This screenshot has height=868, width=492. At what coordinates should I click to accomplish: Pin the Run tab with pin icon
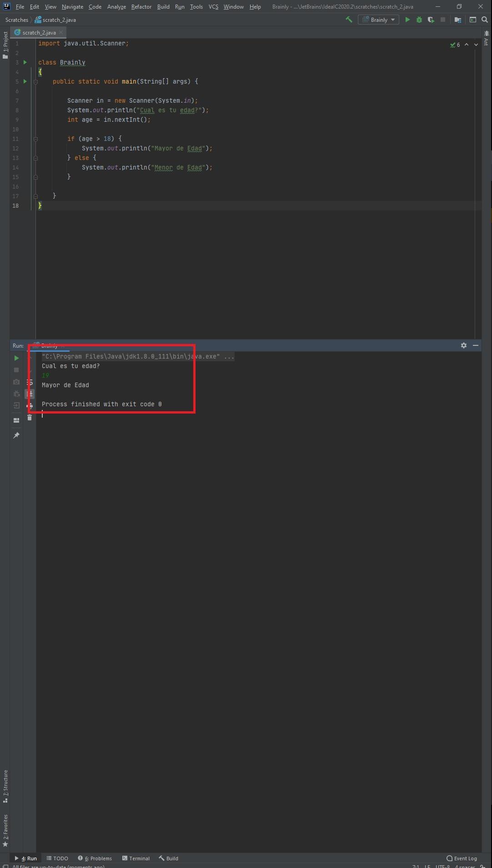(x=16, y=435)
